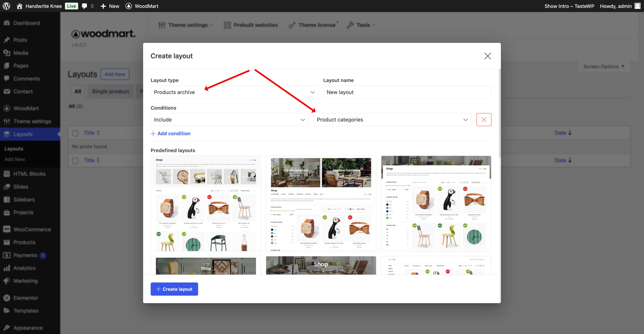The image size is (644, 334).
Task: Click the Templates folder icon in sidebar
Action: coord(7,310)
